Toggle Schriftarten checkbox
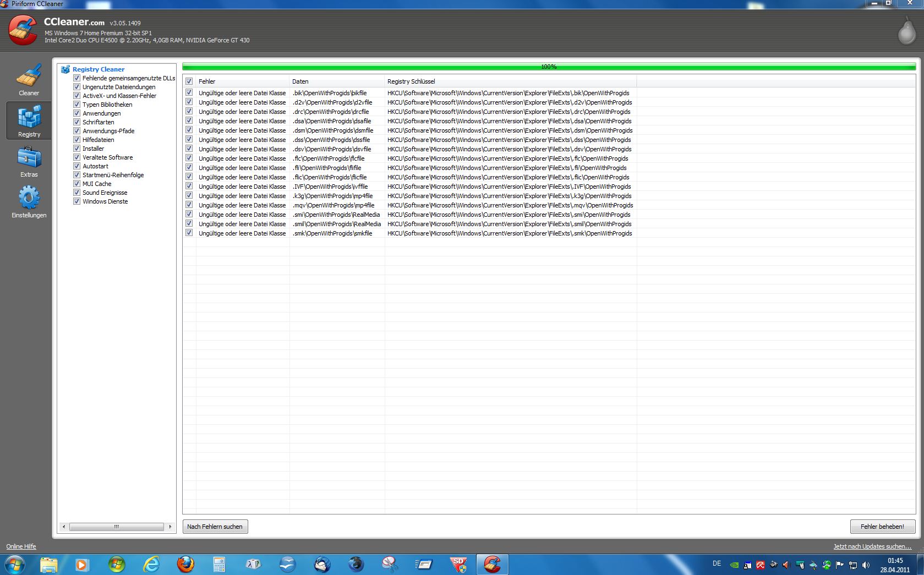Image resolution: width=924 pixels, height=575 pixels. 77,122
